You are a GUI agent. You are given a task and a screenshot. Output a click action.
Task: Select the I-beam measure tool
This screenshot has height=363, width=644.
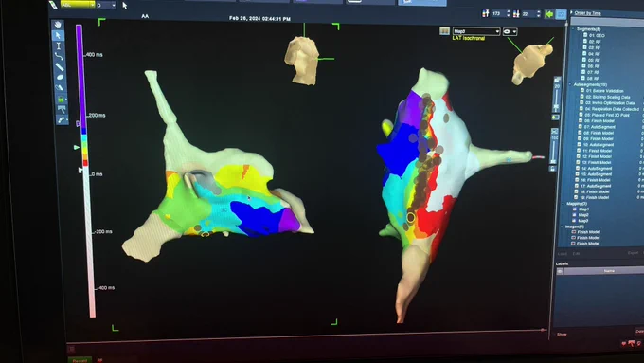click(59, 45)
